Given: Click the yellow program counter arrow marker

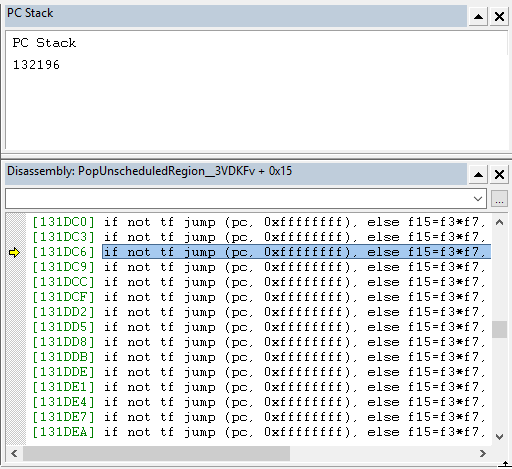Looking at the screenshot, I should 14,252.
